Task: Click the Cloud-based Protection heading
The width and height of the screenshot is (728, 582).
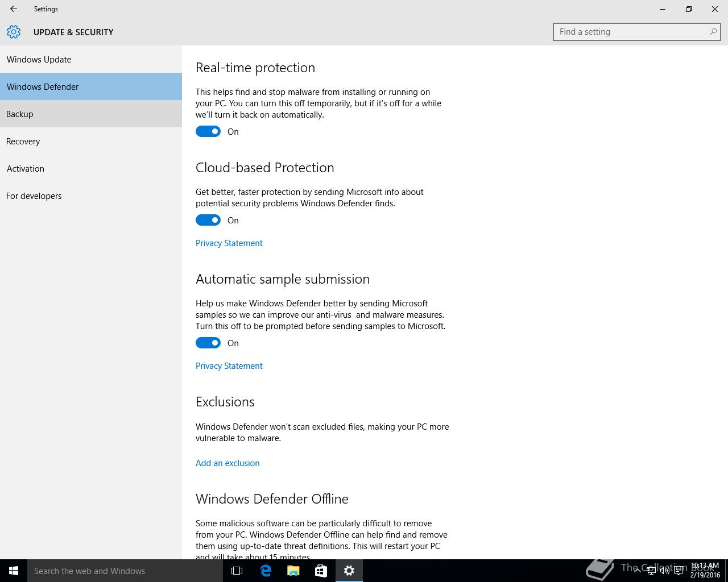Action: click(265, 168)
